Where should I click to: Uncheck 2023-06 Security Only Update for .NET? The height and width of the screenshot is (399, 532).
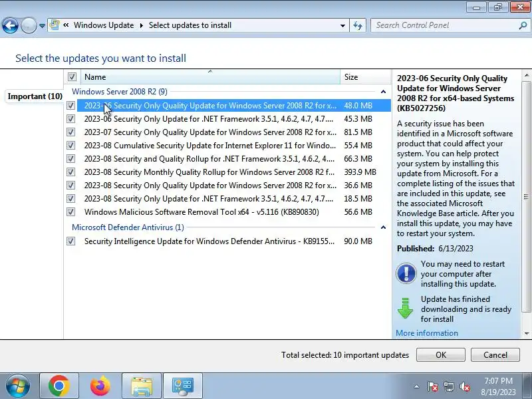point(70,119)
